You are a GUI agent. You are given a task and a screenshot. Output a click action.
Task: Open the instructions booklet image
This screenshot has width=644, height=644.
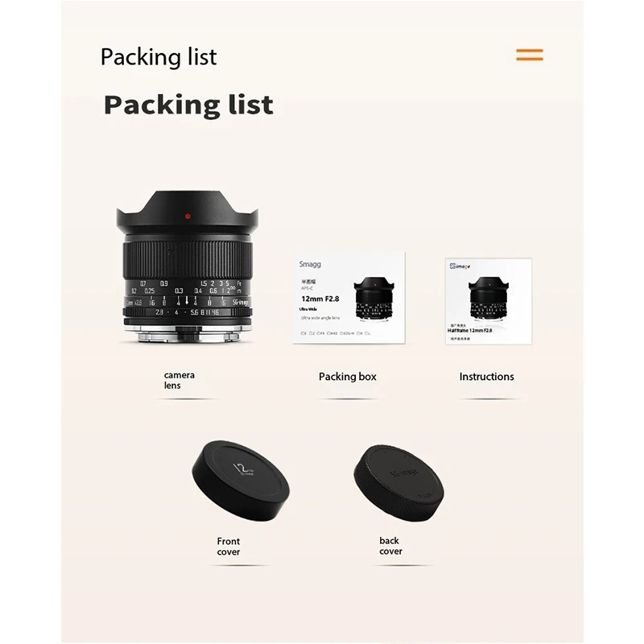click(x=489, y=301)
